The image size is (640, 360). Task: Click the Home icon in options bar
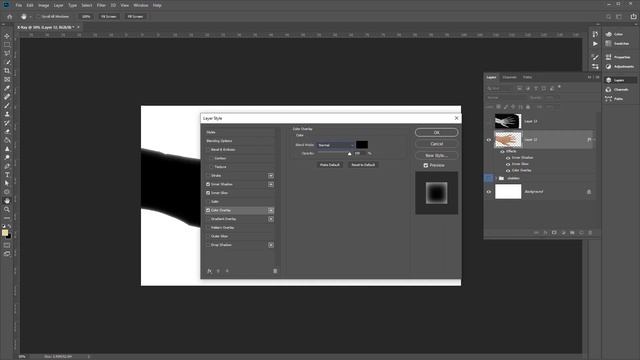9,17
